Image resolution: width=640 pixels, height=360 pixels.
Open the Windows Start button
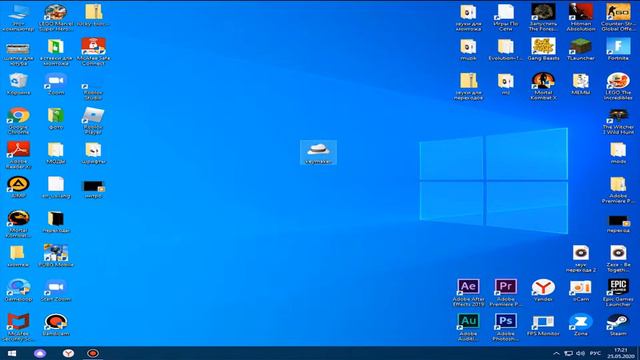[12, 353]
